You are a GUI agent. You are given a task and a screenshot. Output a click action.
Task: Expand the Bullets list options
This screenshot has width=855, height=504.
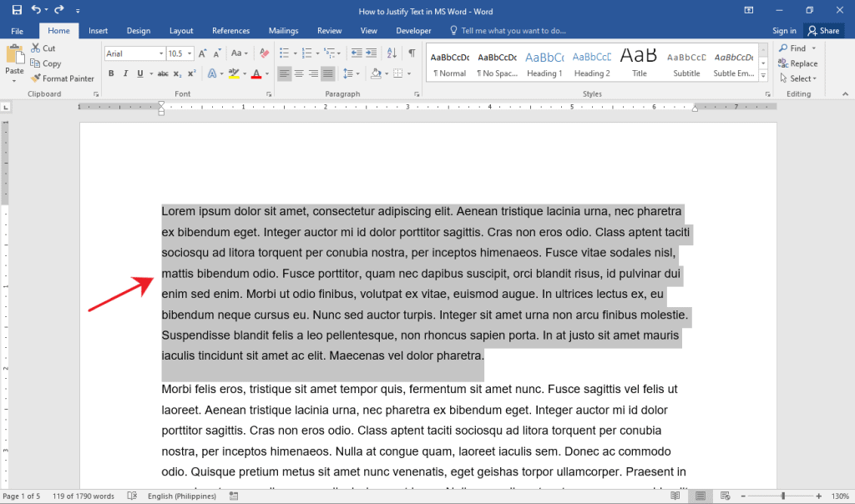[296, 53]
